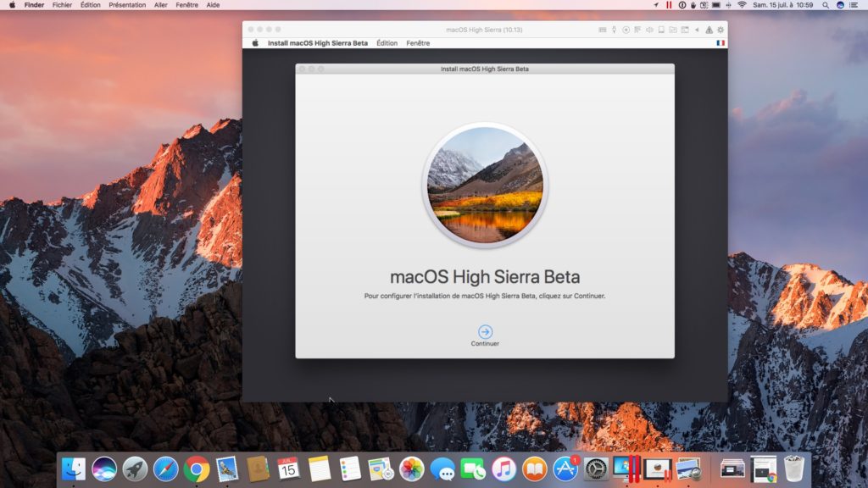Viewport: 868px width, 488px height.
Task: Open FaceTime from the Dock
Action: (473, 469)
